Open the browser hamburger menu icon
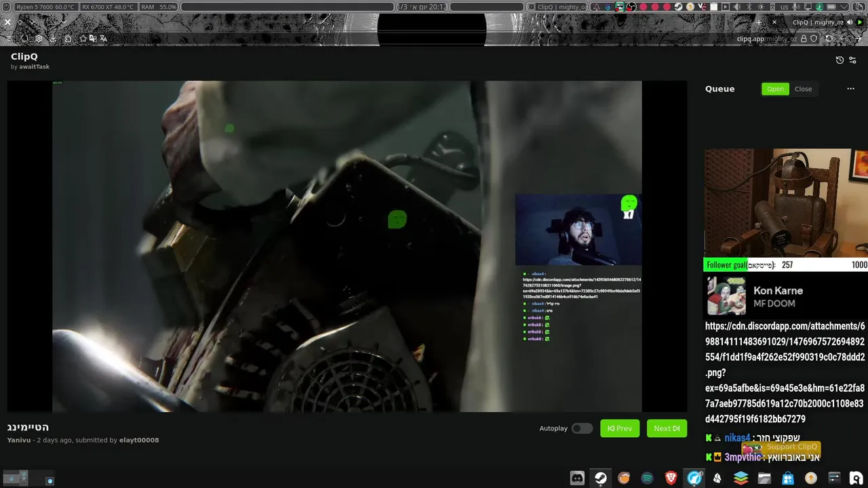 coord(9,39)
